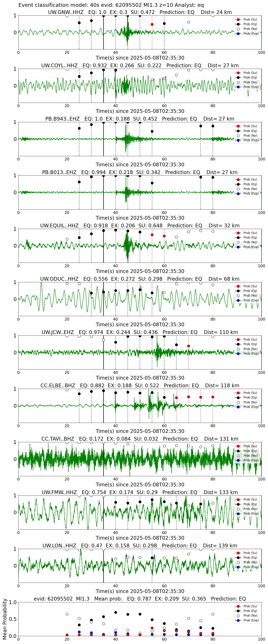Click the Mean prob summary title
The height and width of the screenshot is (644, 268).
click(x=140, y=599)
